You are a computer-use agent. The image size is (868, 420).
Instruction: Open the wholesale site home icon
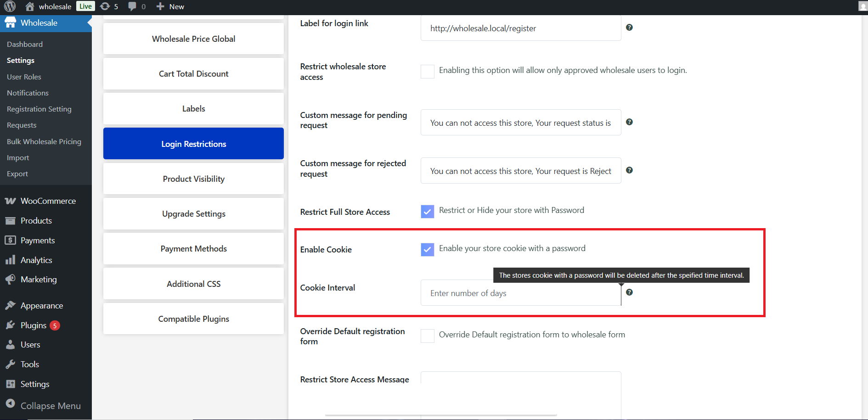click(x=30, y=6)
